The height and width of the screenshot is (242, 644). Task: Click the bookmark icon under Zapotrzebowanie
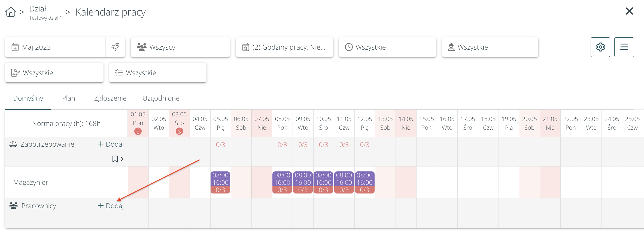coord(115,159)
